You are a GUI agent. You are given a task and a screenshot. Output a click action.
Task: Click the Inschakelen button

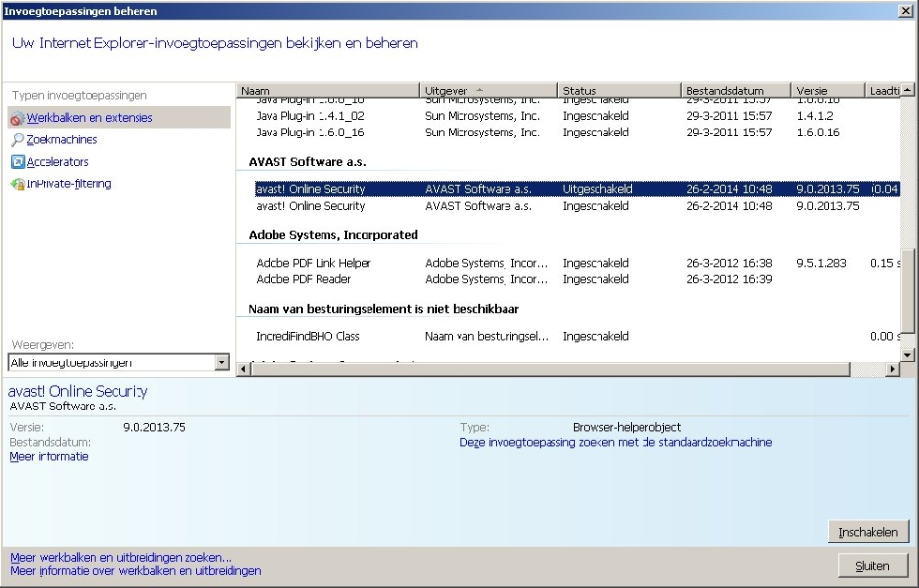click(868, 532)
